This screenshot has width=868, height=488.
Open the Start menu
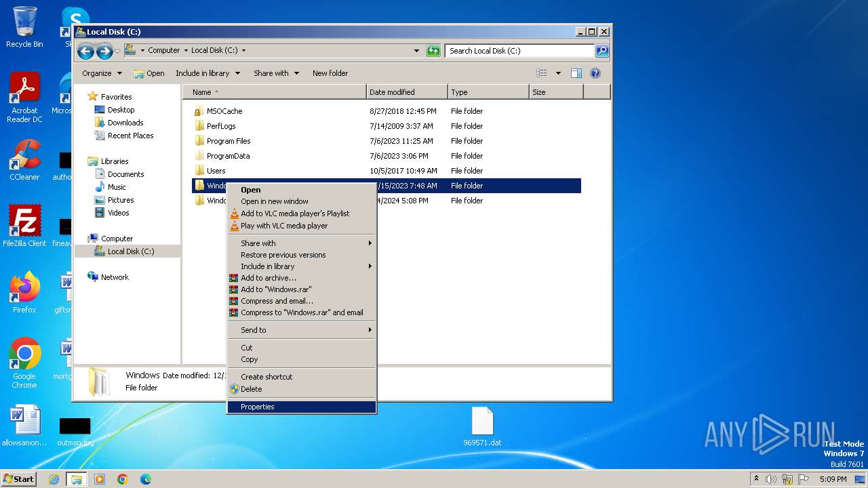18,479
